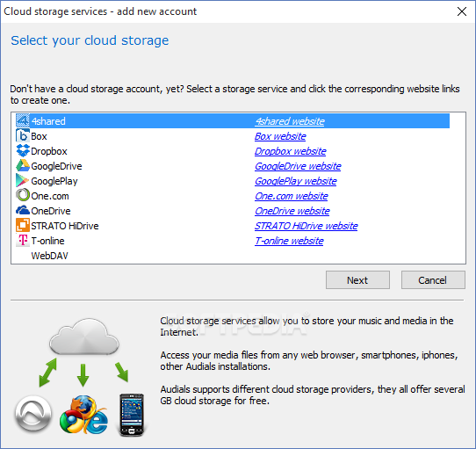
Task: Click the One.com ring icon
Action: tap(23, 195)
